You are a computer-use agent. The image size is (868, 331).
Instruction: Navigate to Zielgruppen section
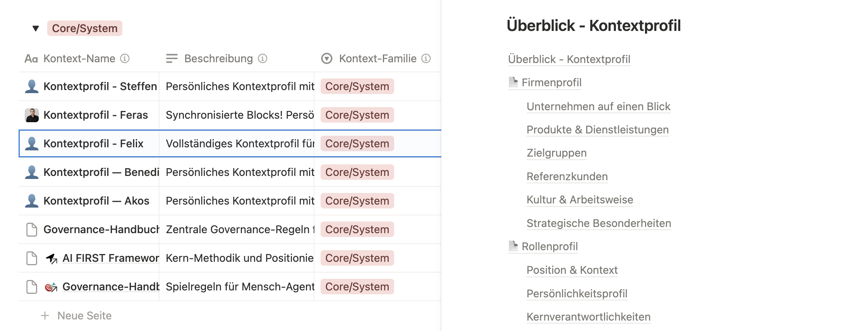[556, 153]
